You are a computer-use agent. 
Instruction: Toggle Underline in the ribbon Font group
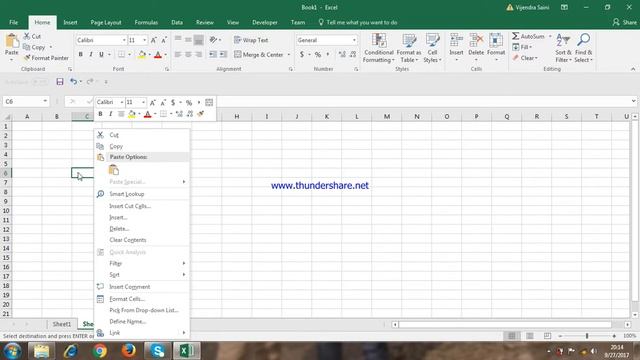pos(101,54)
